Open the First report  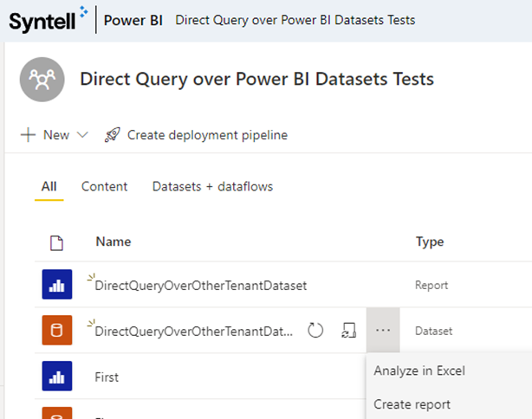(x=107, y=377)
